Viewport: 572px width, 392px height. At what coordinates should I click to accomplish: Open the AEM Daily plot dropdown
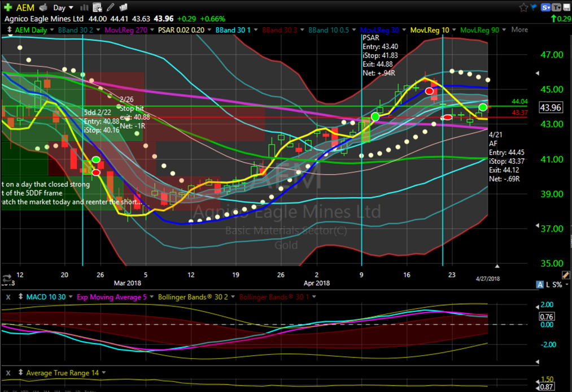[52, 30]
